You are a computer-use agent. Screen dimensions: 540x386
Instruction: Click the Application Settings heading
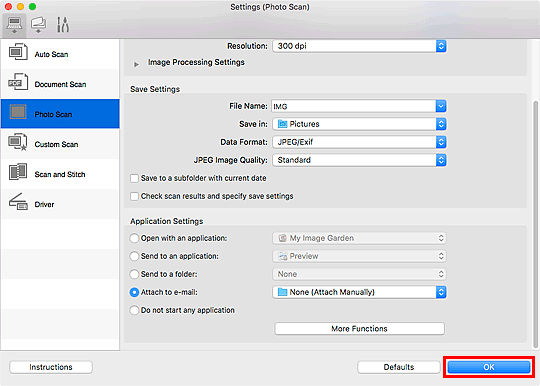coord(167,221)
